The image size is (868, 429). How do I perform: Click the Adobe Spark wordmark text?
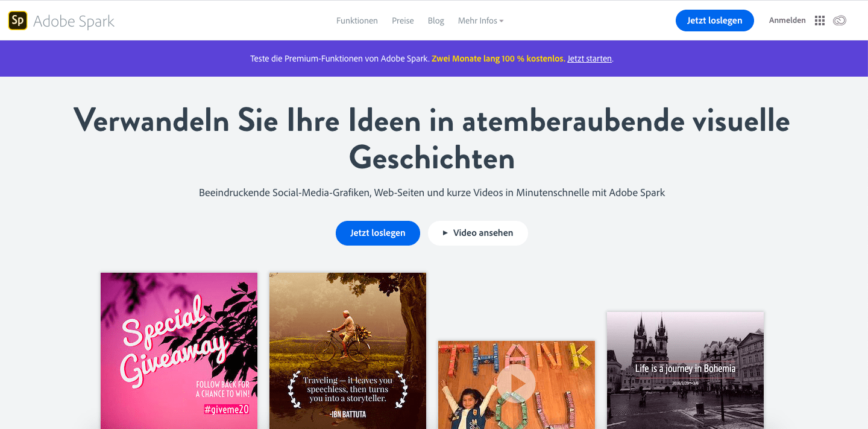pos(74,21)
